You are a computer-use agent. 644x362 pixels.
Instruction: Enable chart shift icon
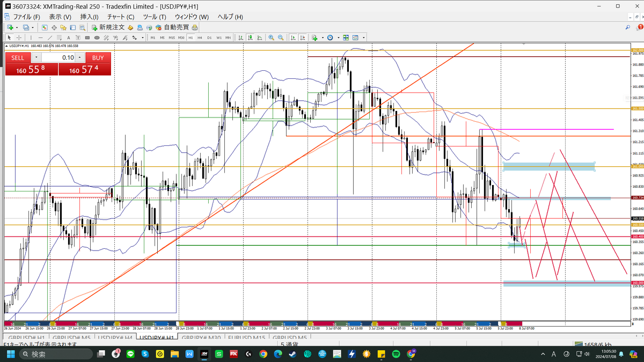pyautogui.click(x=303, y=38)
